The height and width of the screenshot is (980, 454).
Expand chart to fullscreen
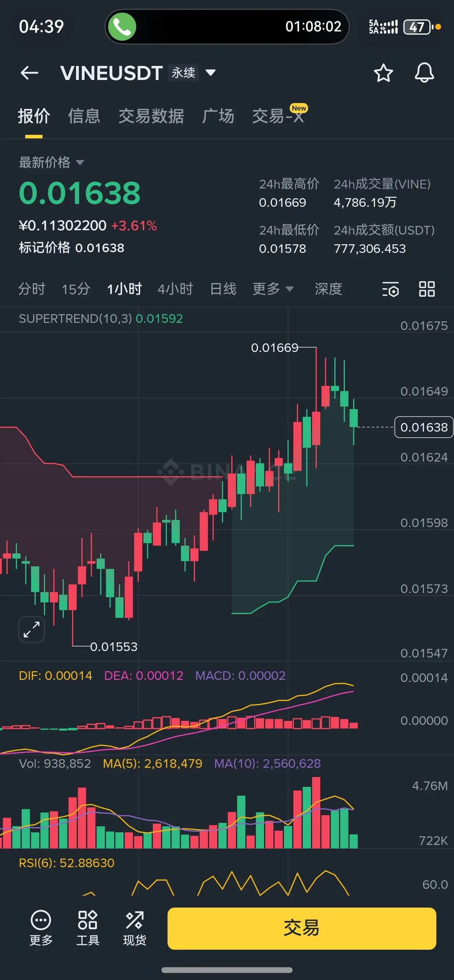click(32, 630)
